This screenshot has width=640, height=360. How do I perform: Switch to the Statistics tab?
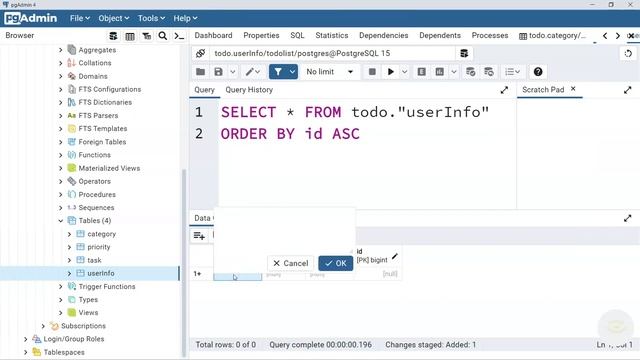332,36
